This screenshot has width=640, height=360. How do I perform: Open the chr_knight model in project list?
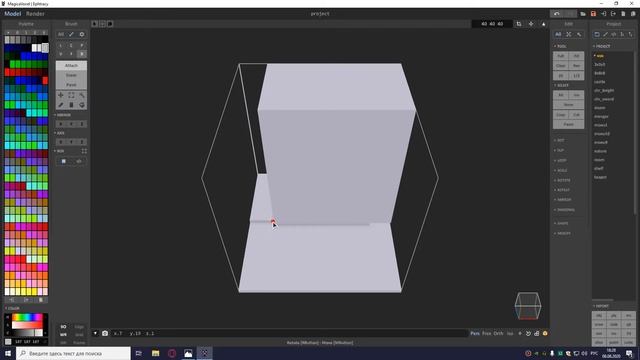pos(604,90)
